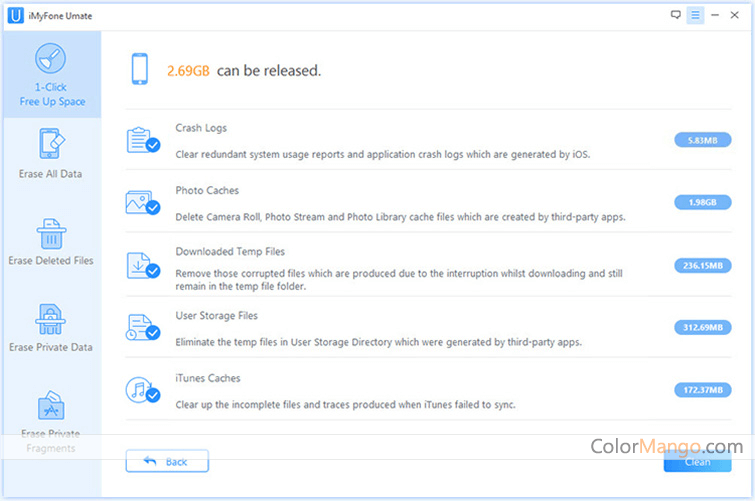Open the hamburger menu in title bar
The height and width of the screenshot is (501, 755).
(x=695, y=15)
